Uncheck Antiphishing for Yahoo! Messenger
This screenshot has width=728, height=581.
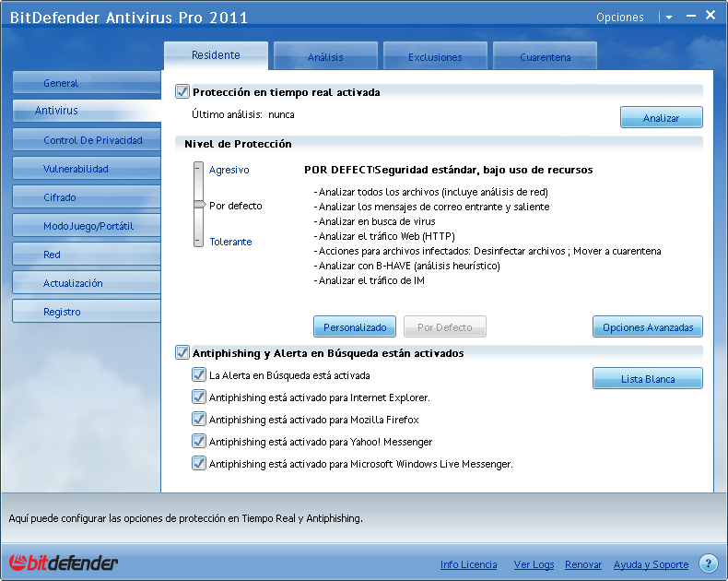click(198, 442)
